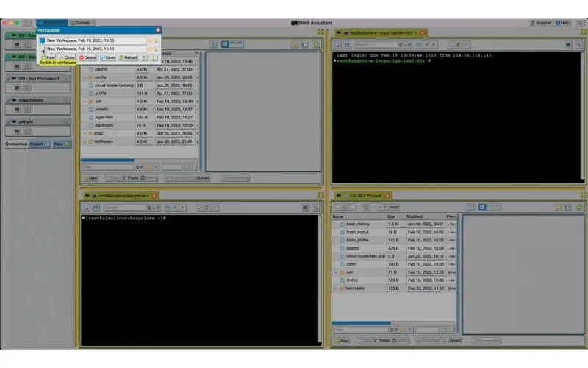Expand the .ssh folder in the top-left file list
Screen dimensions: 588x368
pyautogui.click(x=85, y=102)
